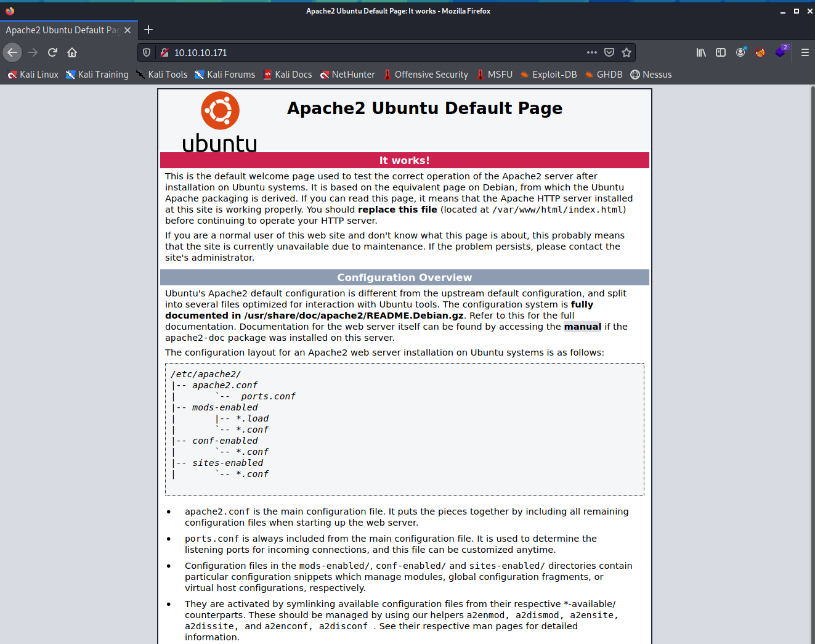Click the 'It works!' red banner text
The width and height of the screenshot is (815, 644).
coord(404,160)
